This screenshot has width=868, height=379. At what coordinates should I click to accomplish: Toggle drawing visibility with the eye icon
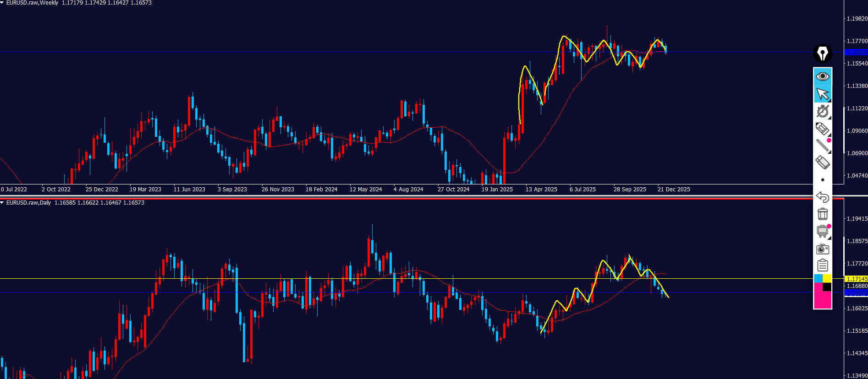tap(823, 76)
